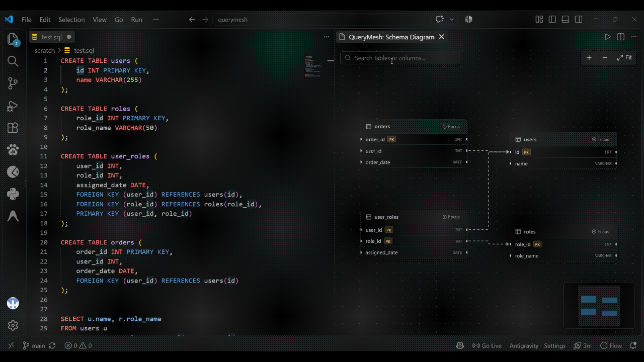Focus the roles table

tap(601, 232)
